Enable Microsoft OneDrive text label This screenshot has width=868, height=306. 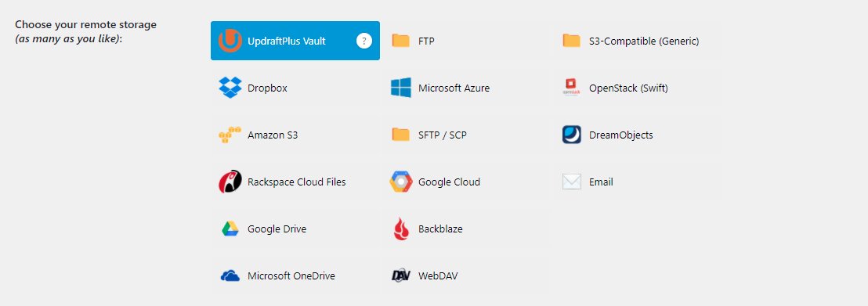pos(291,275)
